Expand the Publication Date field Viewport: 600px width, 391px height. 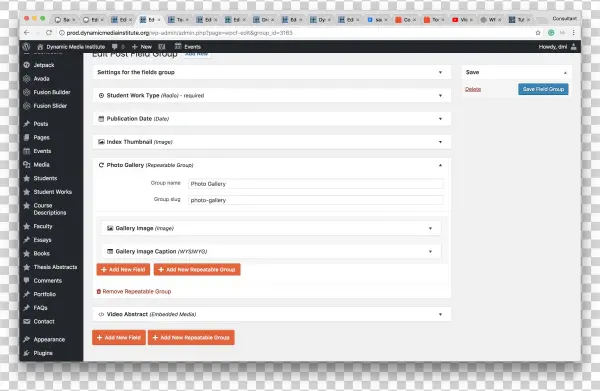tap(440, 119)
